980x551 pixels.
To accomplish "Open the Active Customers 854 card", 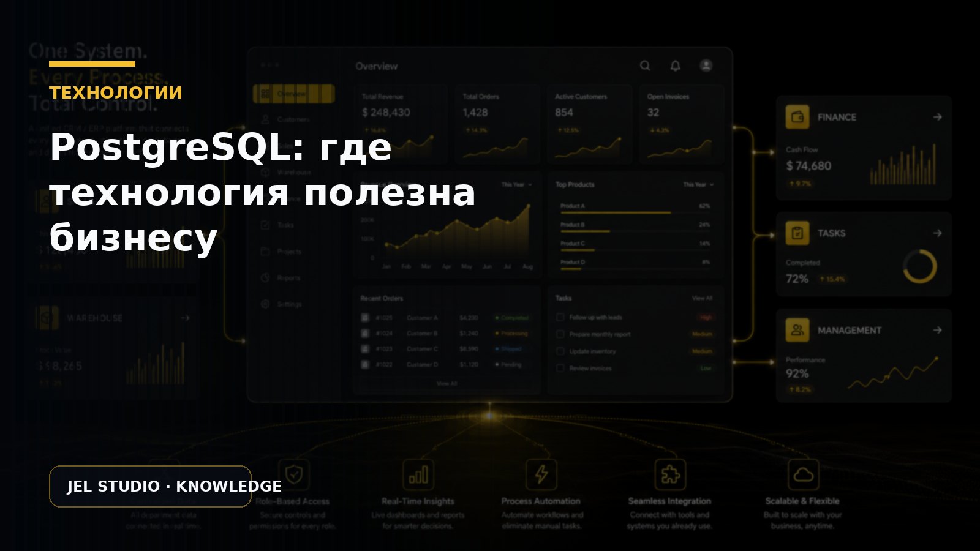I will 590,124.
